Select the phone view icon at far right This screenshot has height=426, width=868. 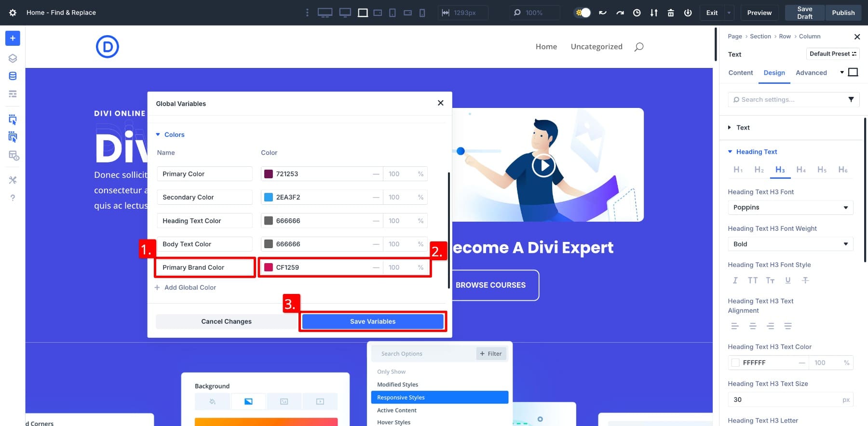[422, 13]
